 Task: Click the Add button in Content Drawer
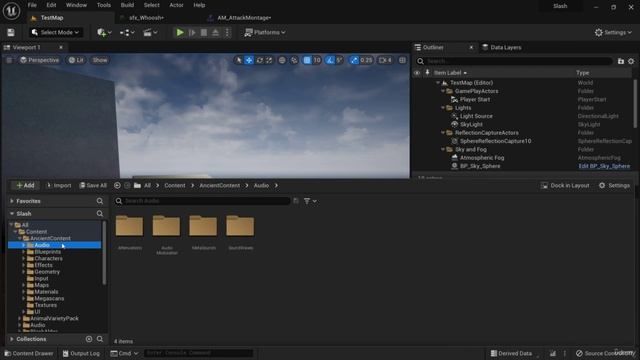[25, 186]
